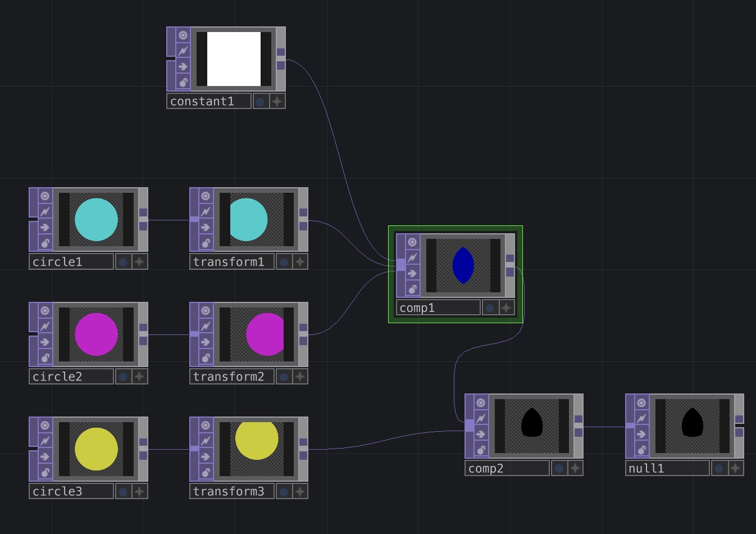
Task: Enable viewer active plus on constant1
Action: tap(277, 101)
